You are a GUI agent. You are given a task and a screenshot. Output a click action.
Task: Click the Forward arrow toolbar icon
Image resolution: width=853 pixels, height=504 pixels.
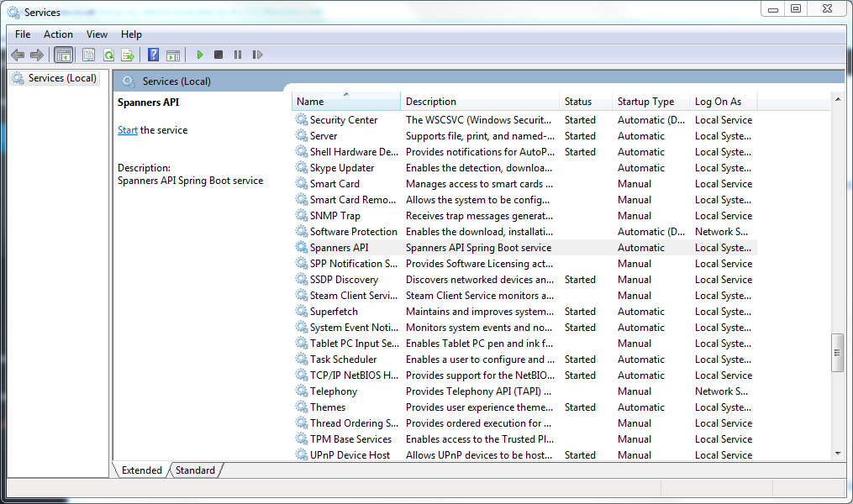37,55
